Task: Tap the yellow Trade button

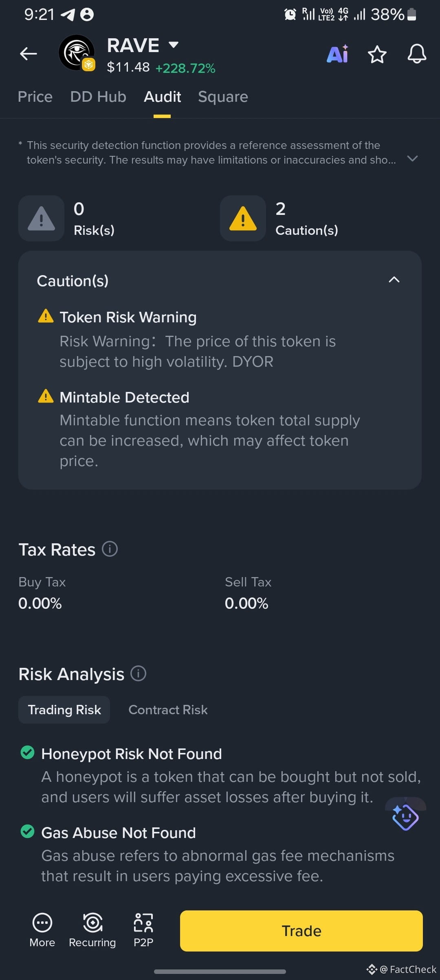Action: 301,931
